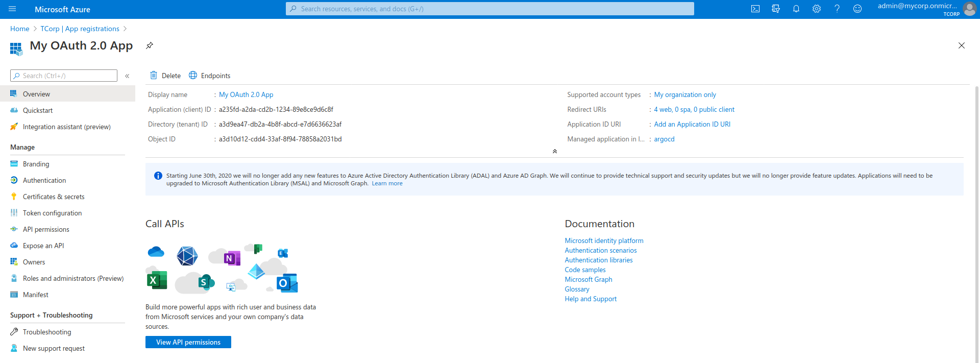The height and width of the screenshot is (363, 980).
Task: Click the Delete trash can icon
Action: tap(154, 75)
